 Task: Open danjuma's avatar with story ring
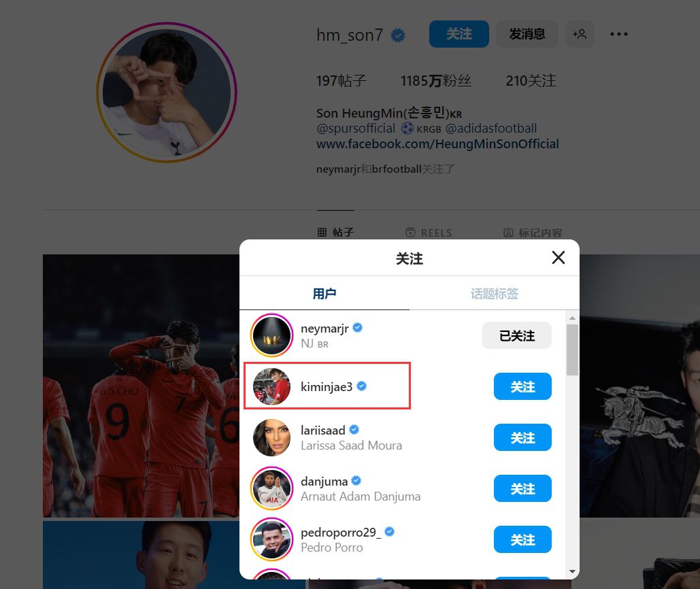click(x=271, y=488)
